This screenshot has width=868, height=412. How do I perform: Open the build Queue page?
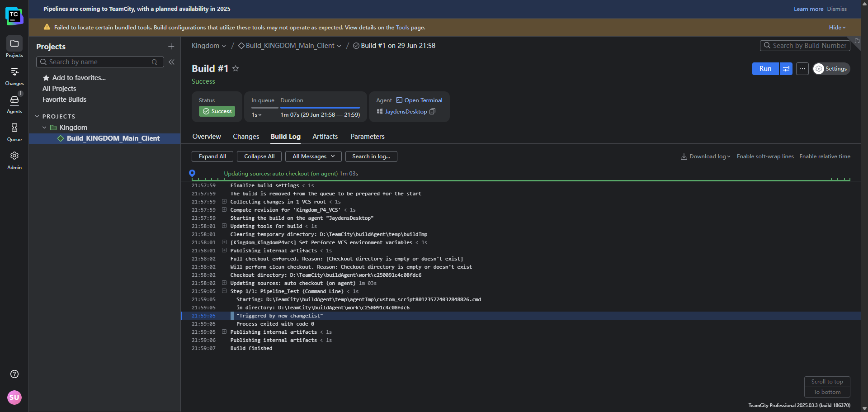[x=14, y=132]
